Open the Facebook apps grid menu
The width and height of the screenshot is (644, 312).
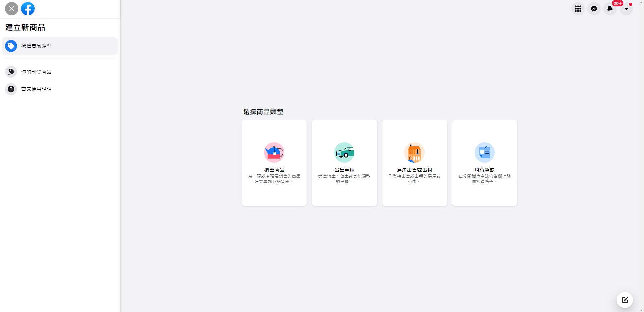point(578,9)
